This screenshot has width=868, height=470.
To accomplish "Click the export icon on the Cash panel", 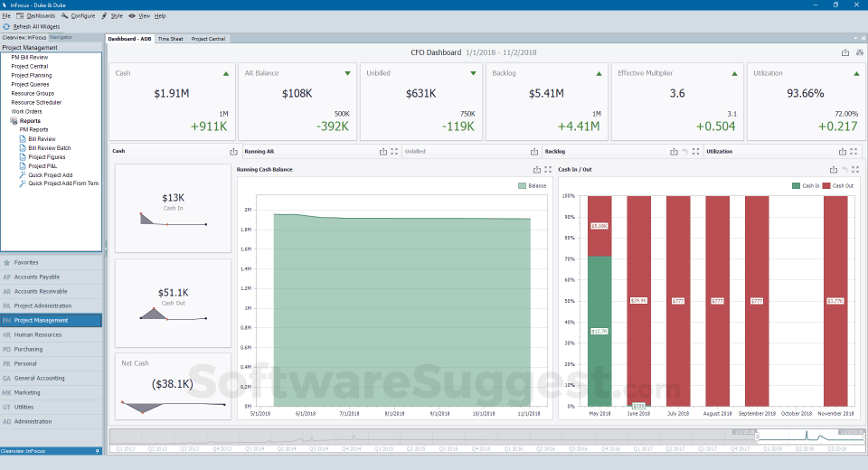I will click(x=233, y=152).
